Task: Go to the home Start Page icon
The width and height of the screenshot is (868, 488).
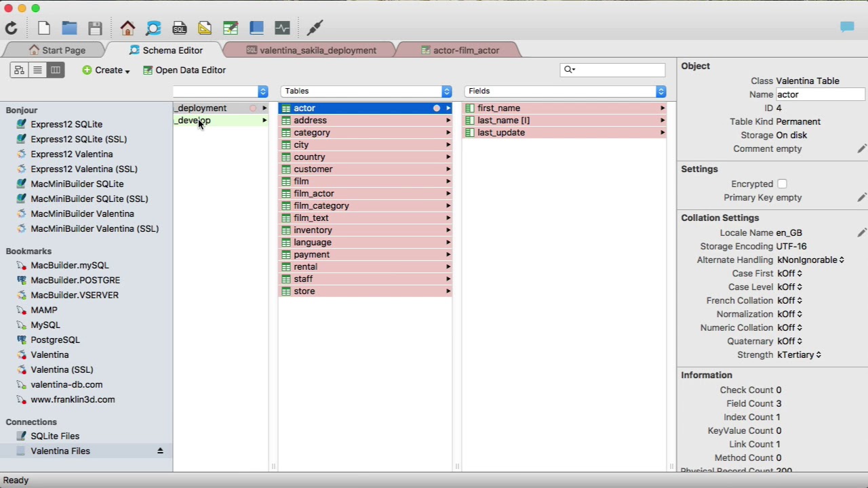Action: 127,28
